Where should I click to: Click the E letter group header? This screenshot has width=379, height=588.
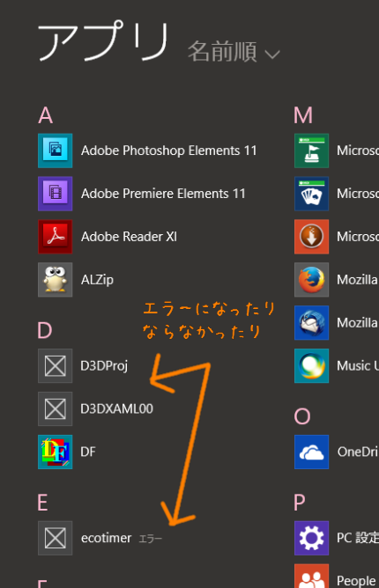pyautogui.click(x=42, y=503)
